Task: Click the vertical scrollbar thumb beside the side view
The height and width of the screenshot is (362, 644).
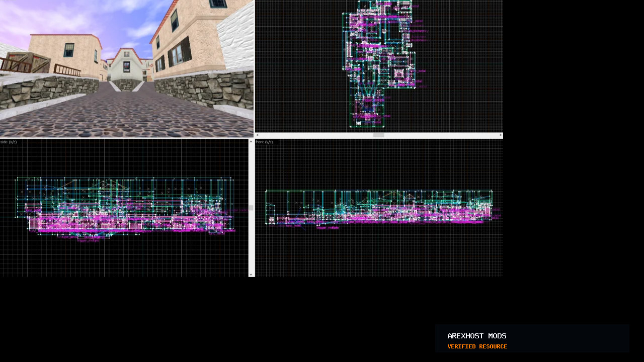Action: pos(251,208)
